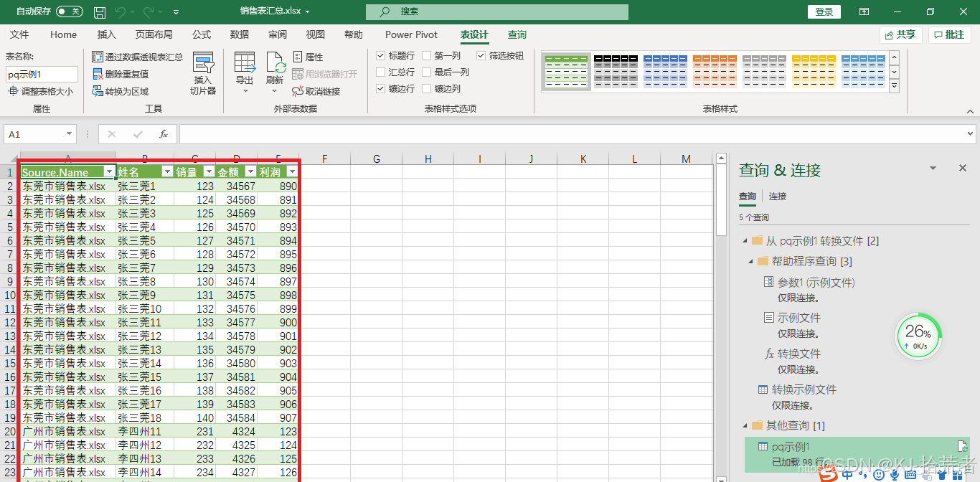Open 利润 column filter dropdown
The height and width of the screenshot is (482, 980).
point(292,172)
